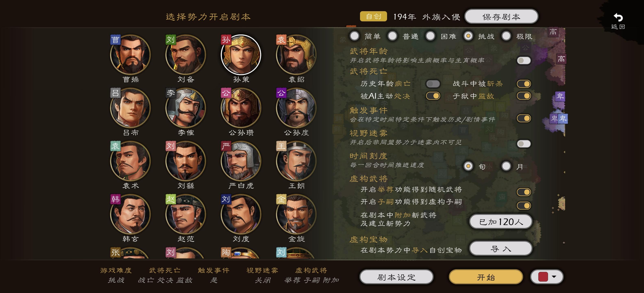Select the 严白虎 faction portrait
Screen dimensions: 644x293
(x=241, y=161)
